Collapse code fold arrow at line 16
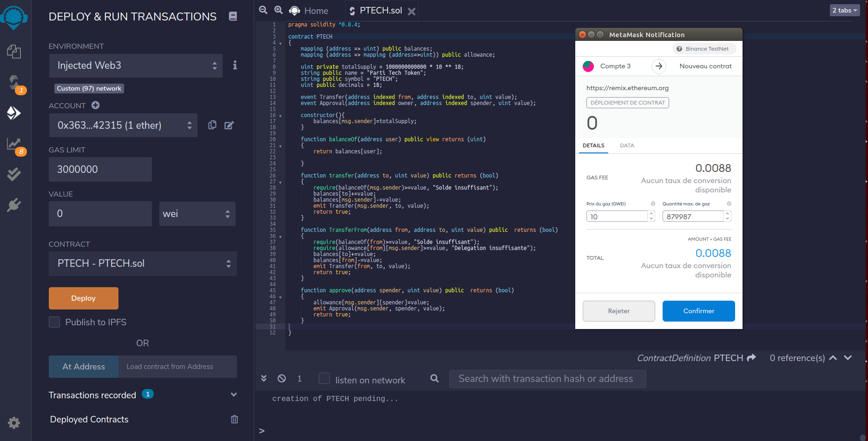This screenshot has width=868, height=441. [x=280, y=116]
